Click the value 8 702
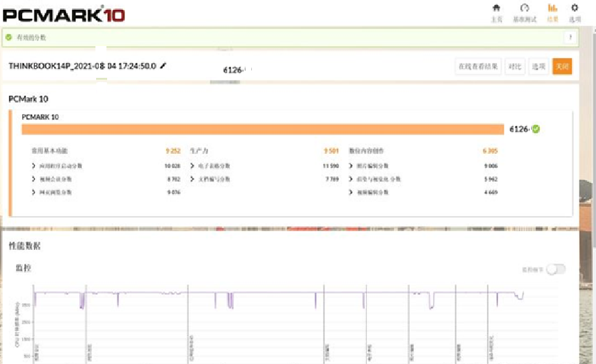596x364 pixels. (174, 179)
